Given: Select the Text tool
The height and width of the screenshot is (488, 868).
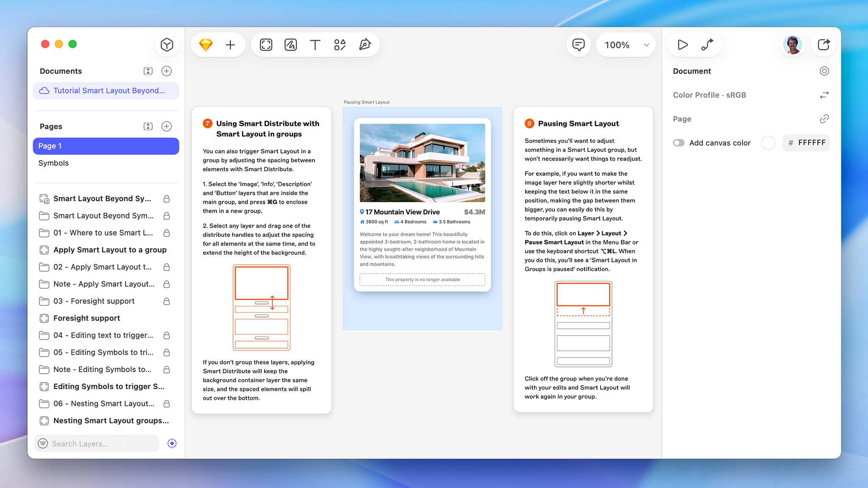Looking at the screenshot, I should pyautogui.click(x=315, y=44).
